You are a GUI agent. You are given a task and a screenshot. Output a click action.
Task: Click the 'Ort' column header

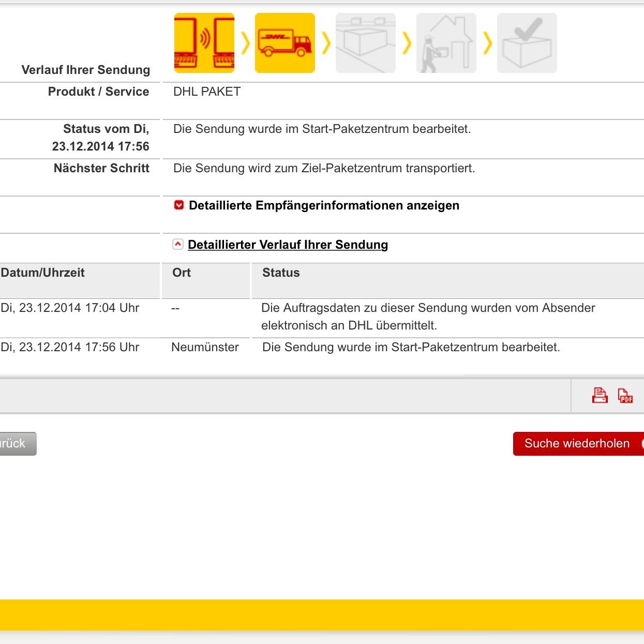(x=182, y=273)
